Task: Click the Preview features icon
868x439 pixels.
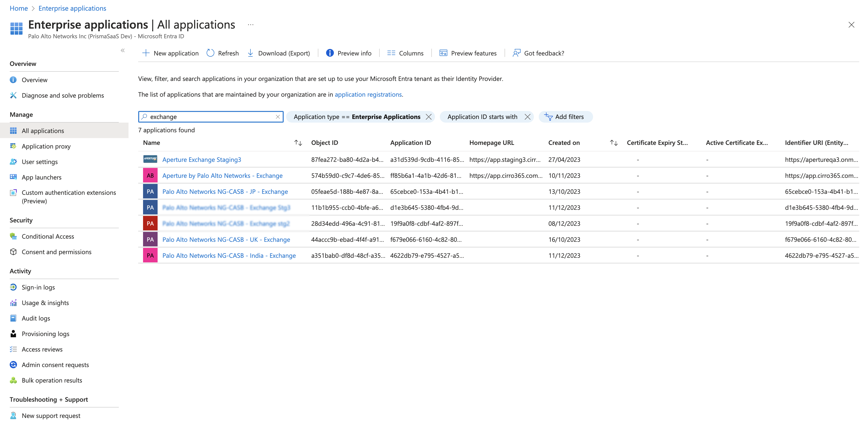Action: click(x=443, y=53)
